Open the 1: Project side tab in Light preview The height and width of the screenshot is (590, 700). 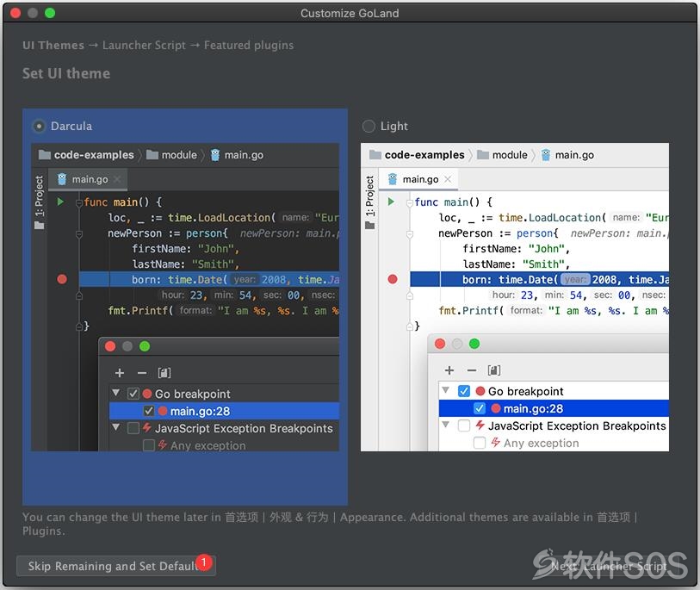[x=369, y=202]
